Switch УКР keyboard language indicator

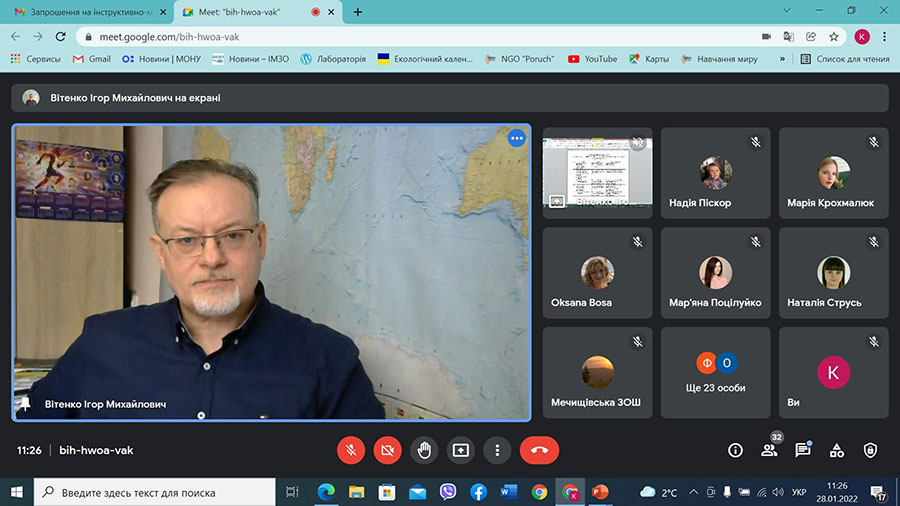click(x=799, y=492)
